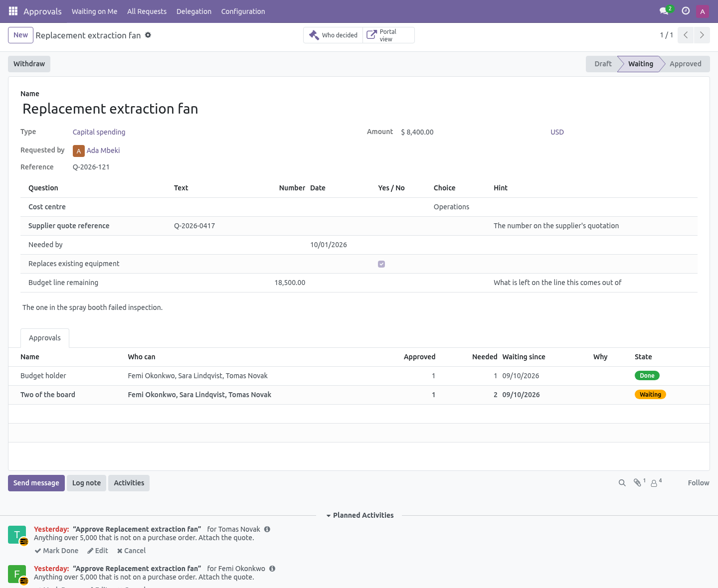Image resolution: width=718 pixels, height=588 pixels.
Task: Follow this record
Action: [x=699, y=483]
